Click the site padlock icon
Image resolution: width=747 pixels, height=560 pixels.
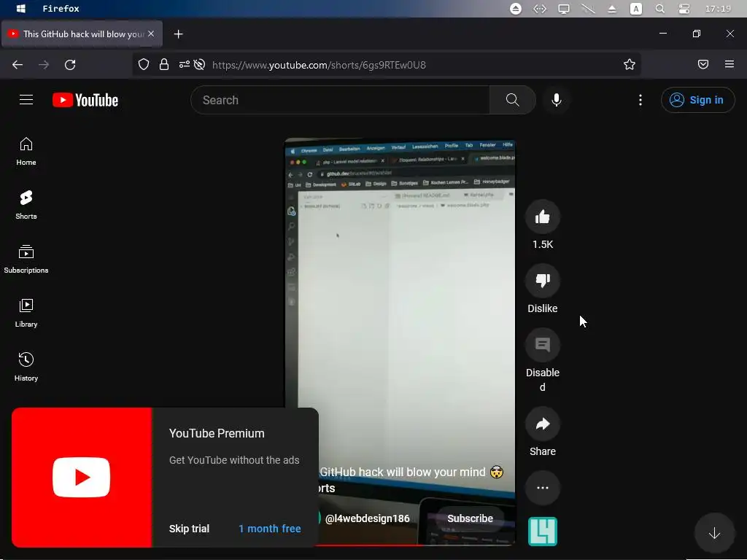[x=164, y=65]
